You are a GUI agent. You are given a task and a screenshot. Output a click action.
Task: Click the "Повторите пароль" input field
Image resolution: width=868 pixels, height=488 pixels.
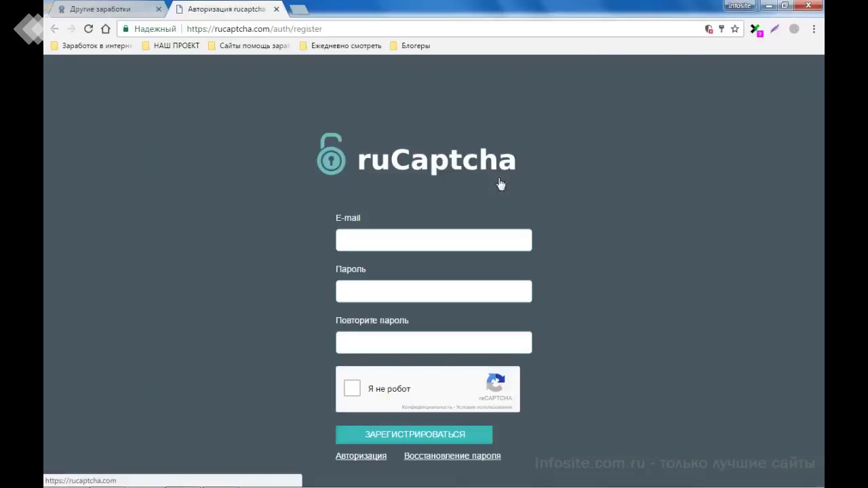(434, 342)
